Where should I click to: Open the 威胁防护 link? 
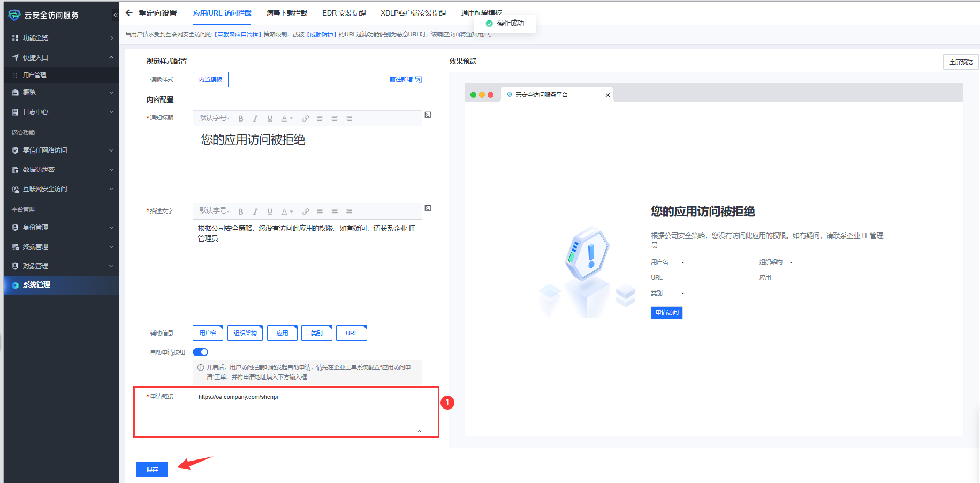[x=322, y=34]
